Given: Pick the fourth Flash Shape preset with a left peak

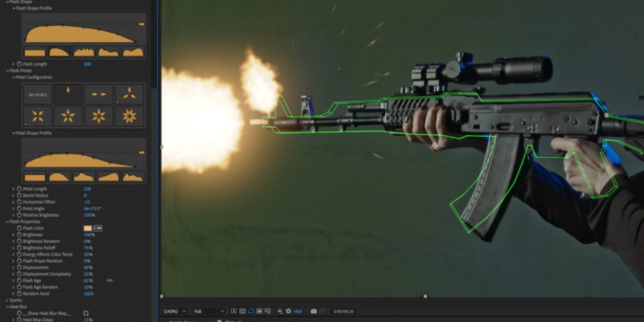Looking at the screenshot, I should point(109,52).
